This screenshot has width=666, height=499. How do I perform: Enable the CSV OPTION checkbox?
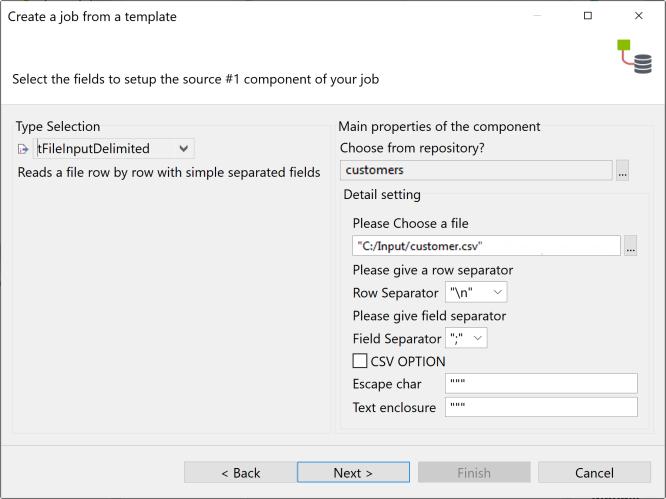click(361, 361)
